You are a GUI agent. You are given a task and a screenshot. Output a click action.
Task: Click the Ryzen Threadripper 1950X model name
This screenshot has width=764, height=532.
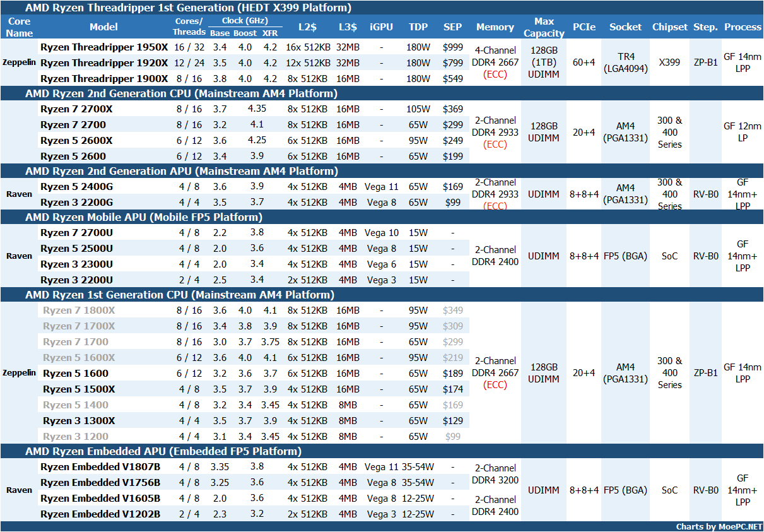tap(104, 47)
